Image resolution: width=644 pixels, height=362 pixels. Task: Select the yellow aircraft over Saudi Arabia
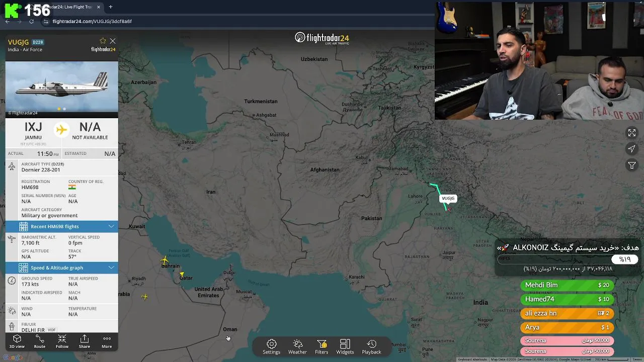[145, 297]
